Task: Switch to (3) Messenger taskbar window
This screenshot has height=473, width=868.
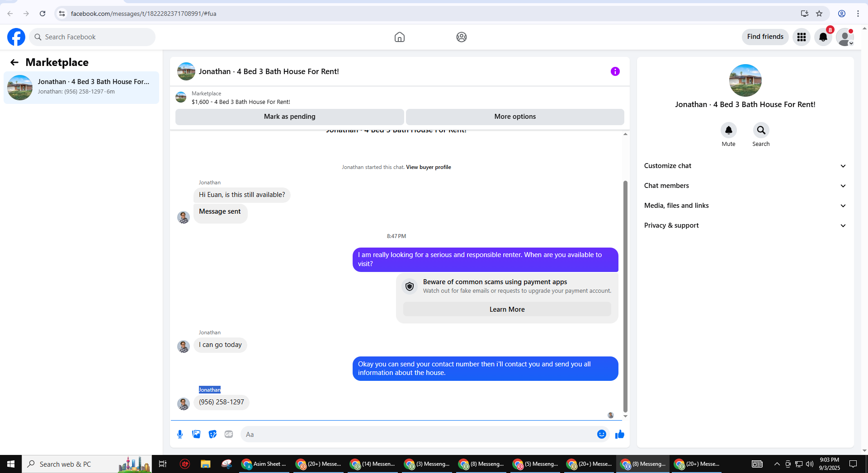Action: [427, 464]
